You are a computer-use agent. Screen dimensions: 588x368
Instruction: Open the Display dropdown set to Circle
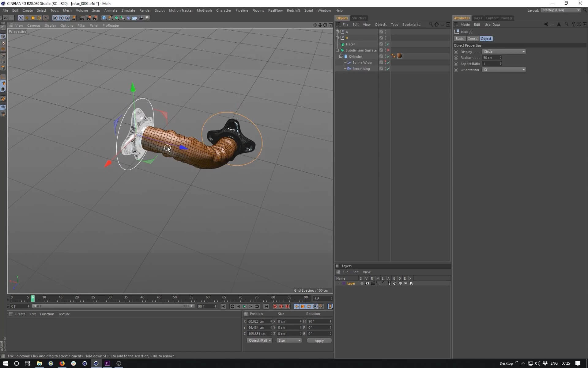[504, 52]
